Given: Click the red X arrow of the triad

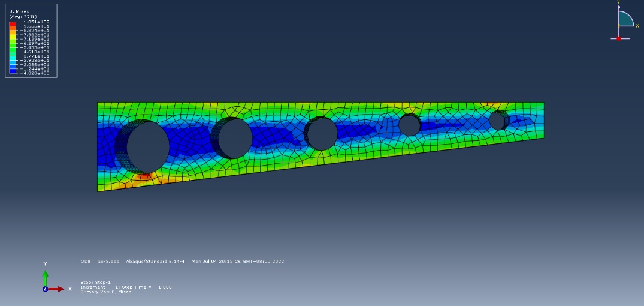Looking at the screenshot, I should [x=58, y=289].
